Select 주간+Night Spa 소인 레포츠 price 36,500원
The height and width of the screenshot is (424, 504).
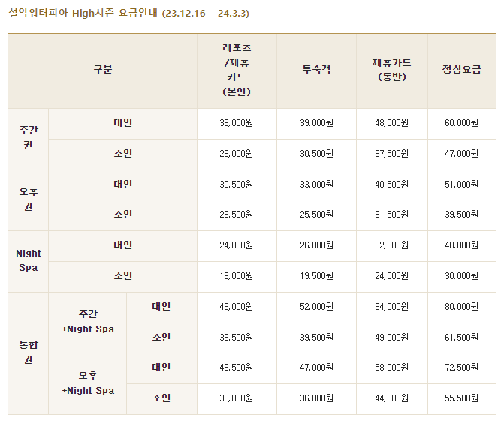237,338
